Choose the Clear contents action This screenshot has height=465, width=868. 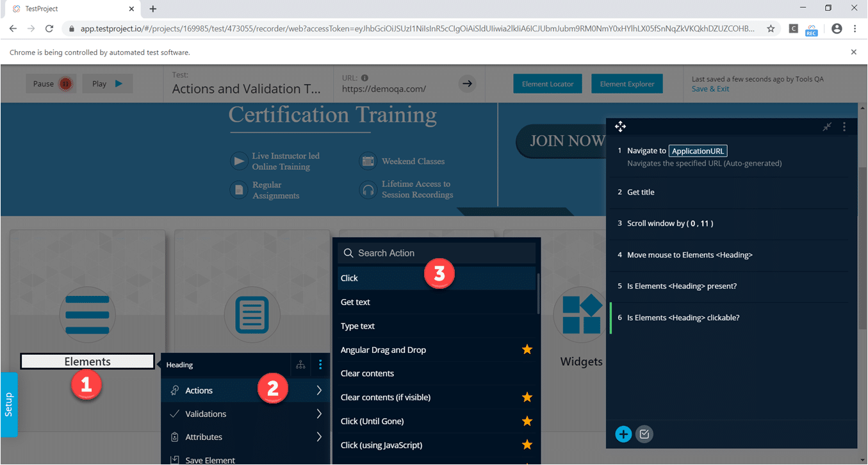[x=437, y=373]
